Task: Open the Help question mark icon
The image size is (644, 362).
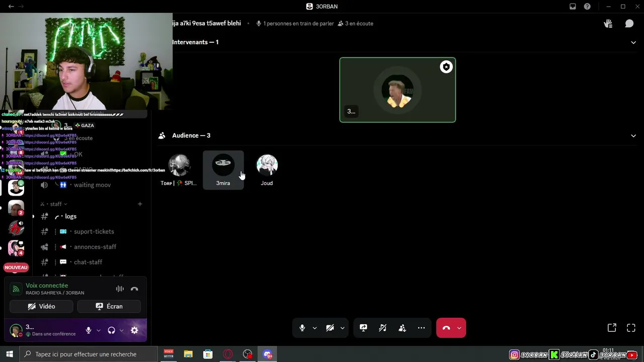Action: click(x=587, y=7)
